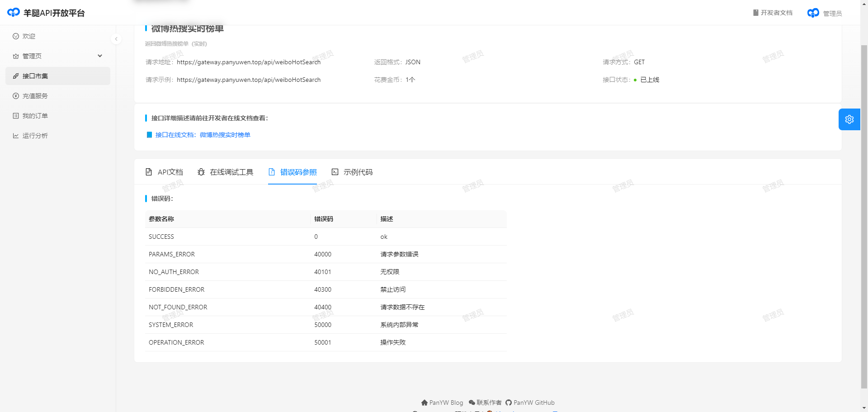Click the 欢迎 smiley icon in sidebar
Viewport: 868px width, 412px height.
click(x=16, y=36)
